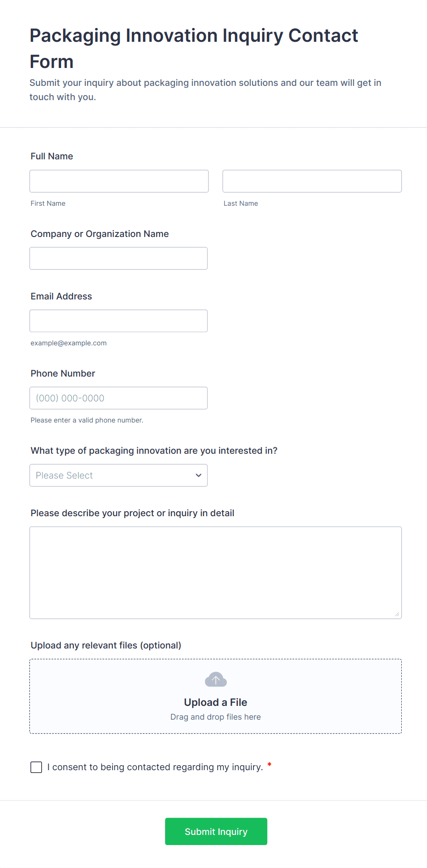The width and height of the screenshot is (427, 868).
Task: Click the Email Address input box
Action: click(x=118, y=321)
